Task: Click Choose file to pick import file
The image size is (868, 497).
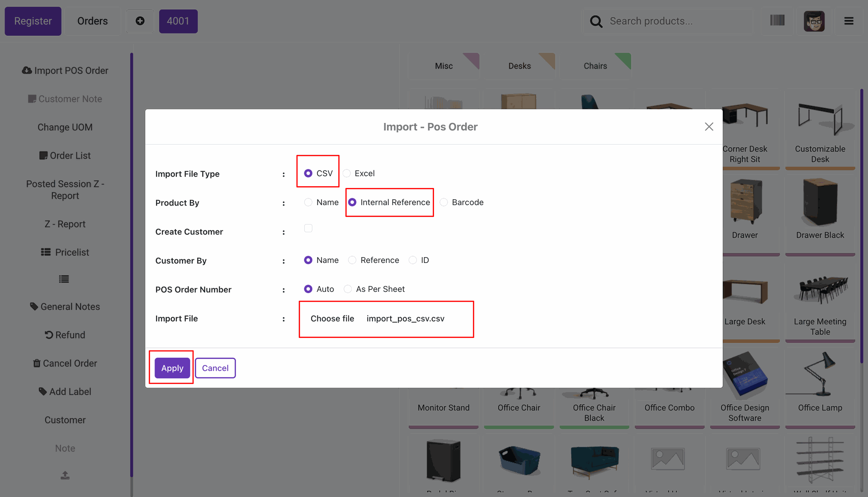Action: pos(332,319)
